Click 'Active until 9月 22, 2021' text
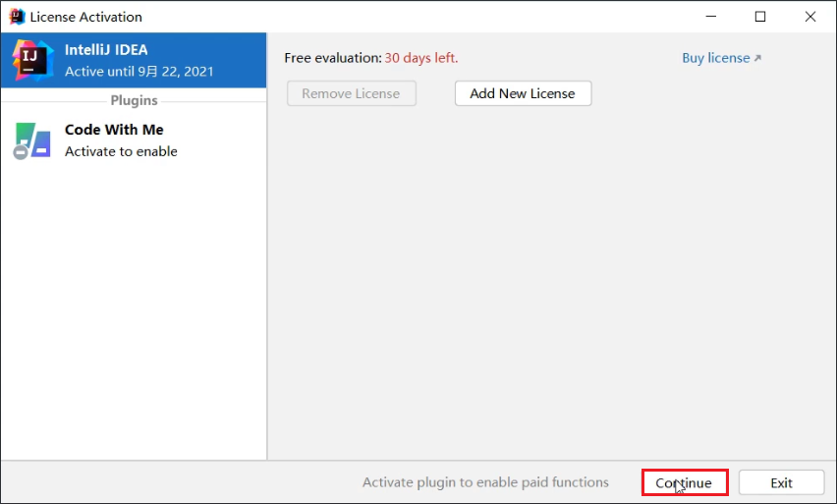Image resolution: width=837 pixels, height=504 pixels. point(139,72)
